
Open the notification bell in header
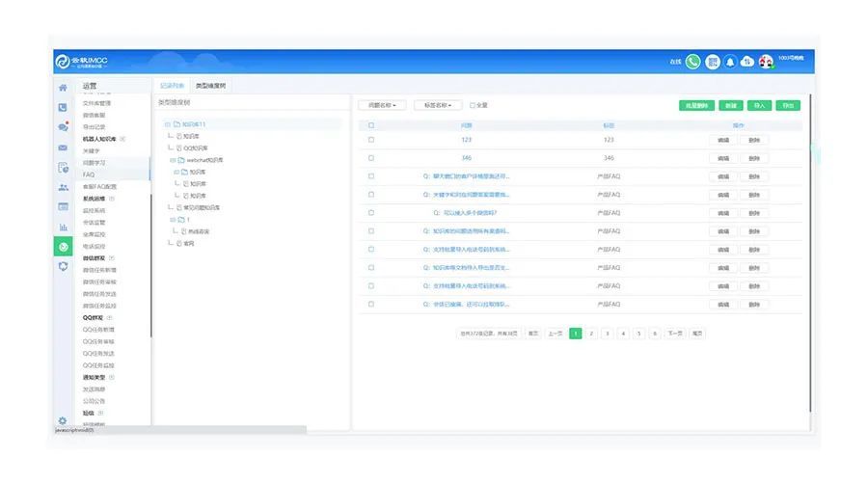click(x=730, y=62)
